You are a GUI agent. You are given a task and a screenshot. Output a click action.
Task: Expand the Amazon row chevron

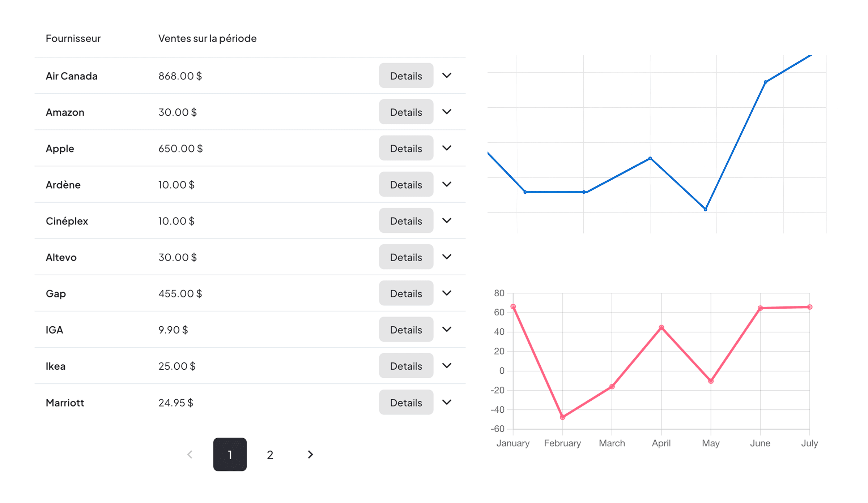click(x=447, y=112)
